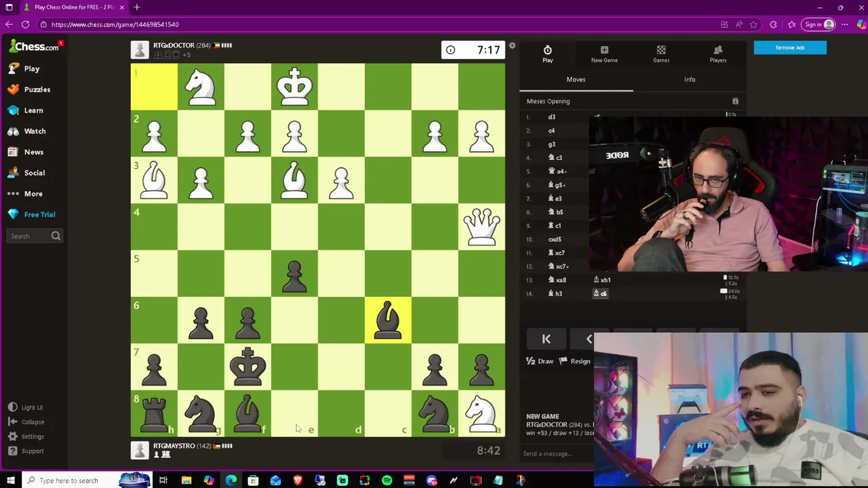868x488 pixels.
Task: Add page to favorites star
Action: click(753, 24)
